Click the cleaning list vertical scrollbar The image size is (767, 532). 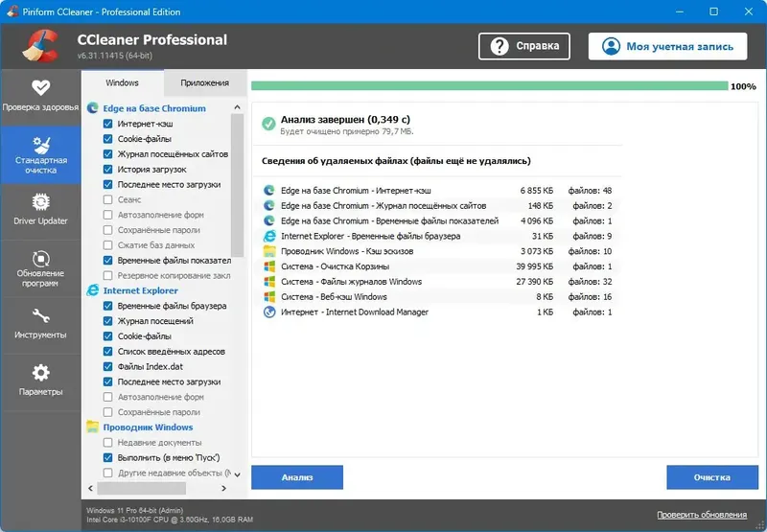click(x=238, y=192)
